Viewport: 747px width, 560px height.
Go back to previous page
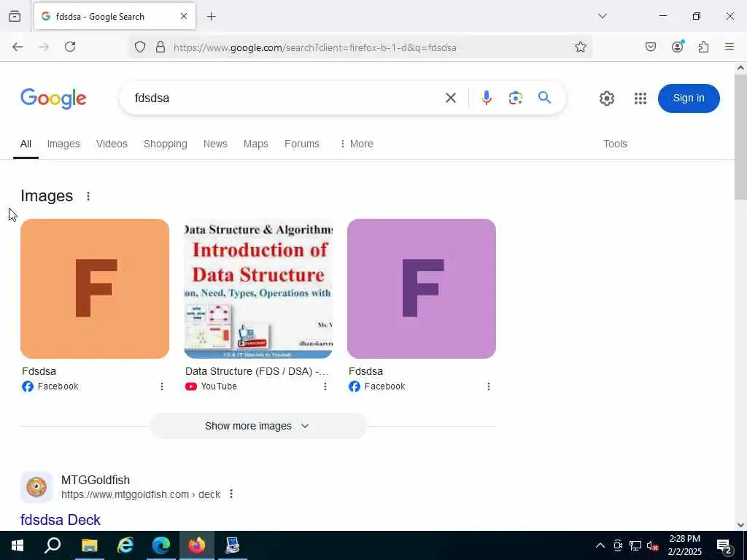pyautogui.click(x=18, y=47)
